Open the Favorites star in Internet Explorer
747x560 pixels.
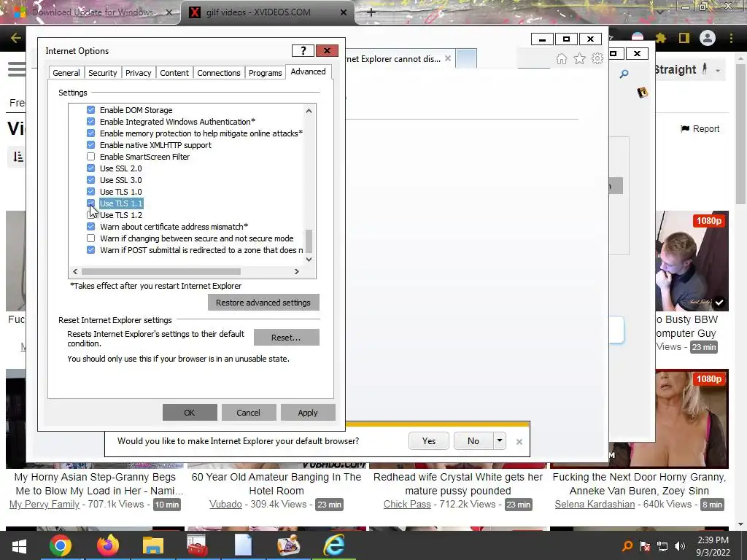tap(579, 58)
